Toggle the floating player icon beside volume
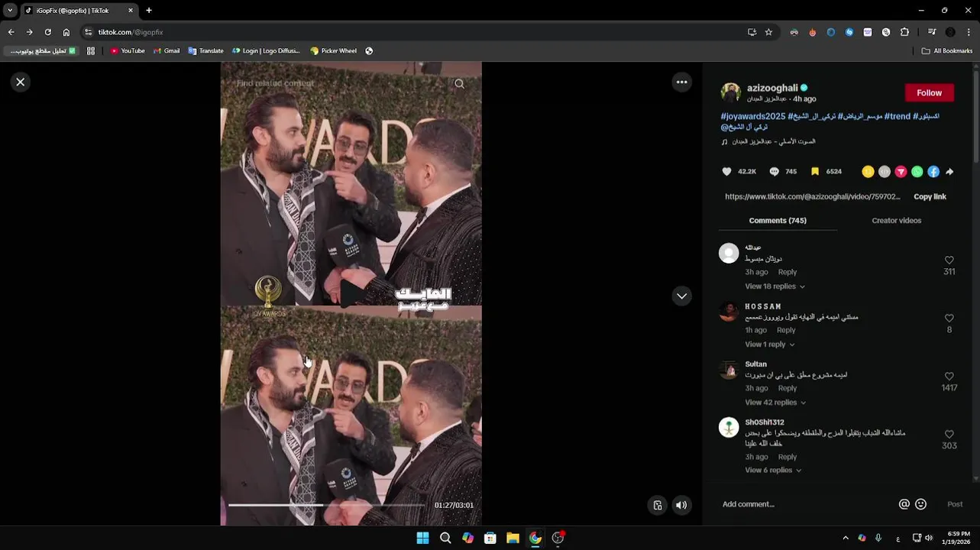Screen dimensions: 980x550 coord(658,505)
